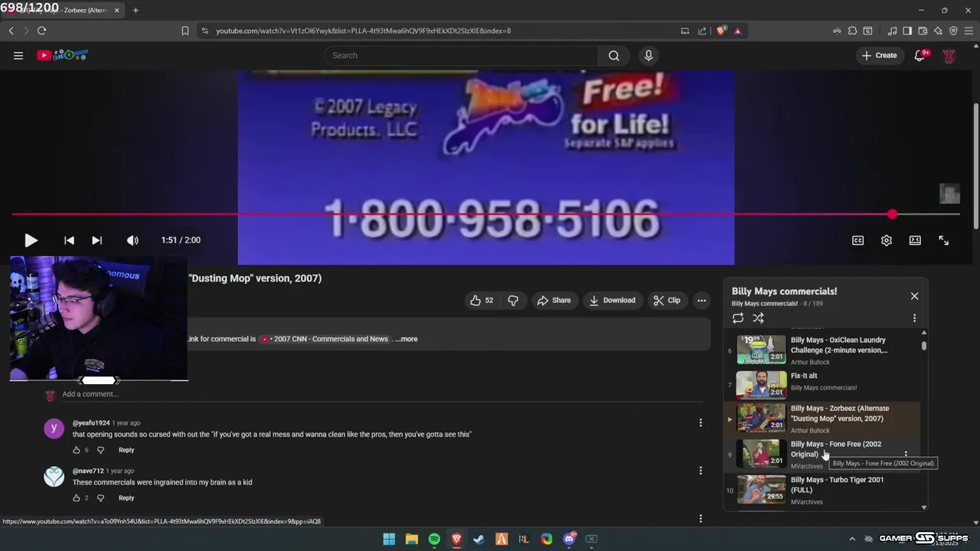Open Brave Shields lion icon

(x=721, y=31)
